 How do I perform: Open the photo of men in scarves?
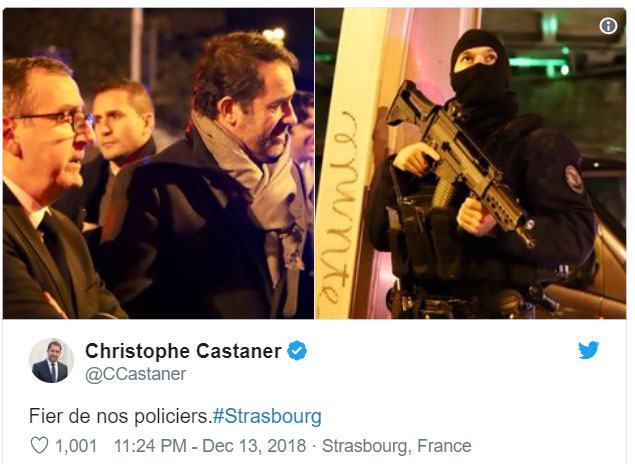pyautogui.click(x=158, y=163)
